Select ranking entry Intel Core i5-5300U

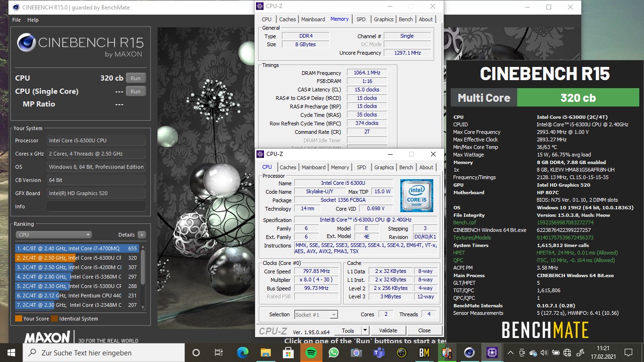point(76,286)
